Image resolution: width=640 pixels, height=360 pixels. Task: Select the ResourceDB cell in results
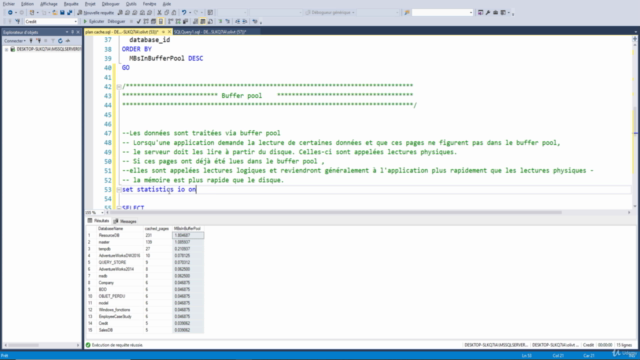[x=120, y=235]
